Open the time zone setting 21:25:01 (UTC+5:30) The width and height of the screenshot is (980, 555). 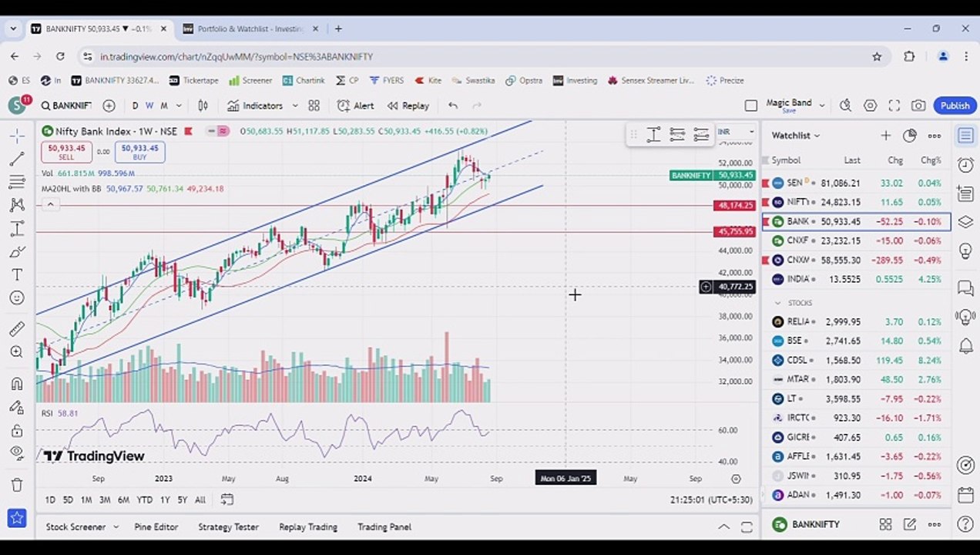coord(711,500)
